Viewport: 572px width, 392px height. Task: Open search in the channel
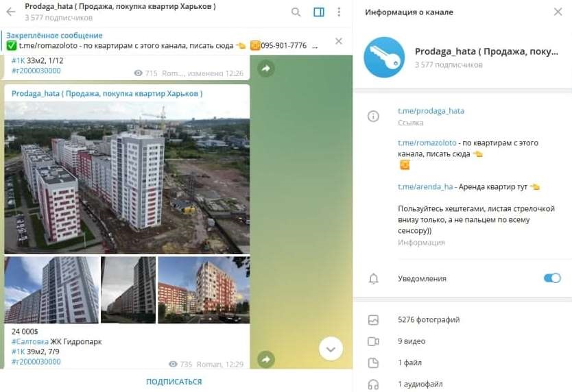tap(296, 12)
